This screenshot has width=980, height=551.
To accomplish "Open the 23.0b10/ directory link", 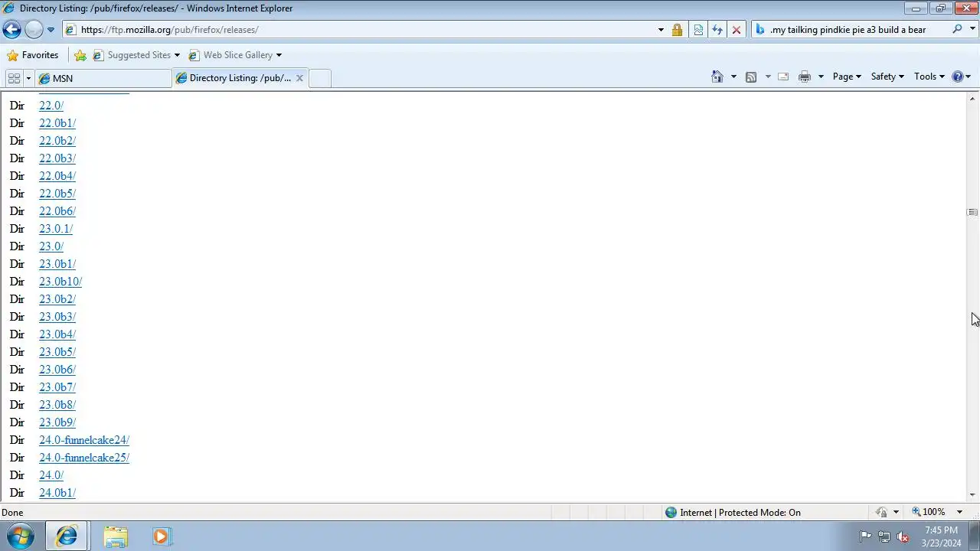I will tap(60, 282).
